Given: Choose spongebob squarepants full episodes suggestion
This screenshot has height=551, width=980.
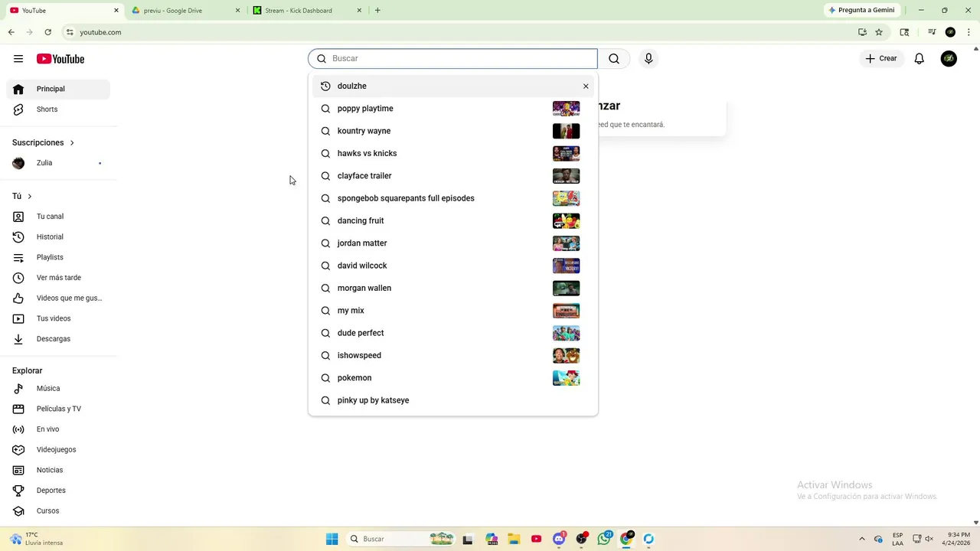Looking at the screenshot, I should pyautogui.click(x=452, y=198).
